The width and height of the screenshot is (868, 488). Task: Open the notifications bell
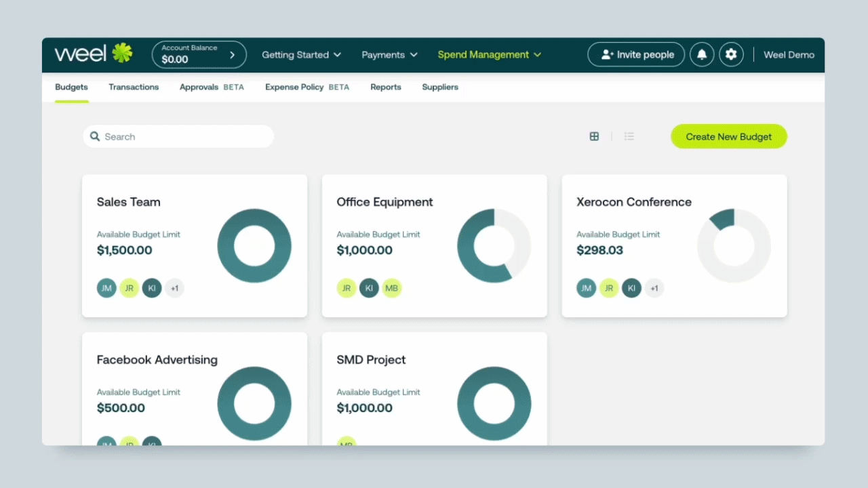[702, 55]
